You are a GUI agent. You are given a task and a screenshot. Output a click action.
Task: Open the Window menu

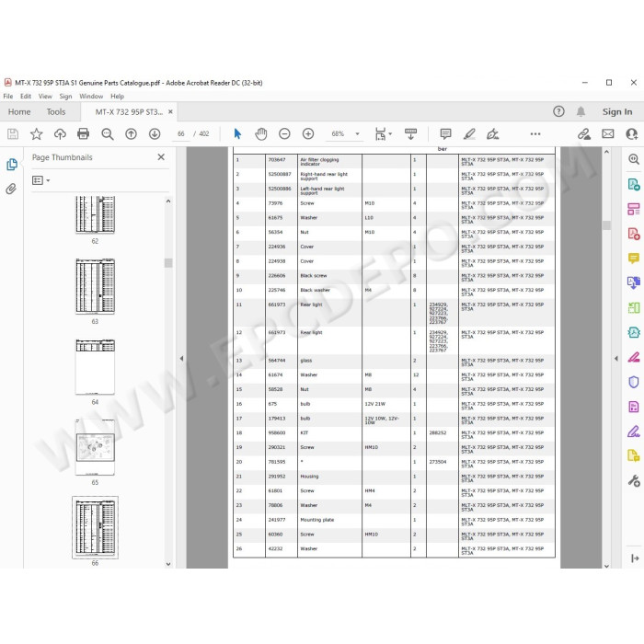(91, 96)
